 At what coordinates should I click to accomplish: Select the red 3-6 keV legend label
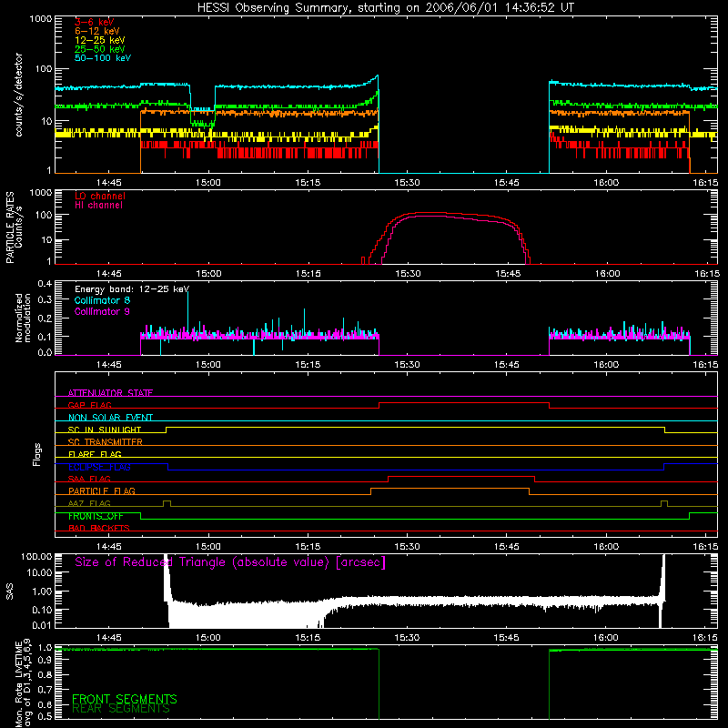click(x=95, y=22)
